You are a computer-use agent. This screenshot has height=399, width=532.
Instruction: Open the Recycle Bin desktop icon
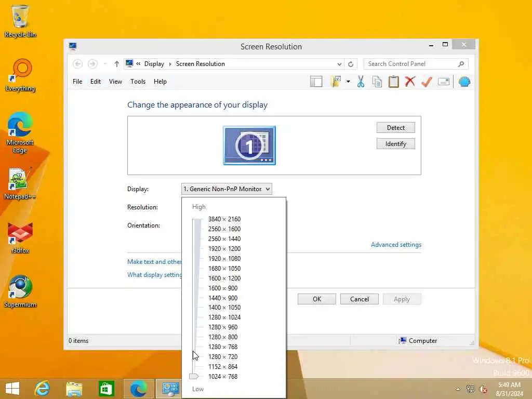coord(20,21)
